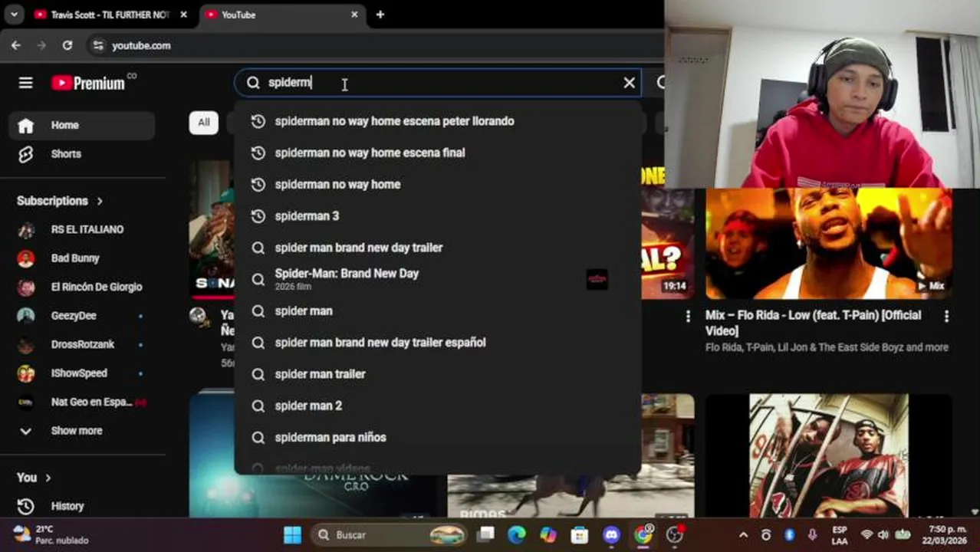Image resolution: width=980 pixels, height=552 pixels.
Task: Close the YouTube tab
Action: [x=354, y=15]
